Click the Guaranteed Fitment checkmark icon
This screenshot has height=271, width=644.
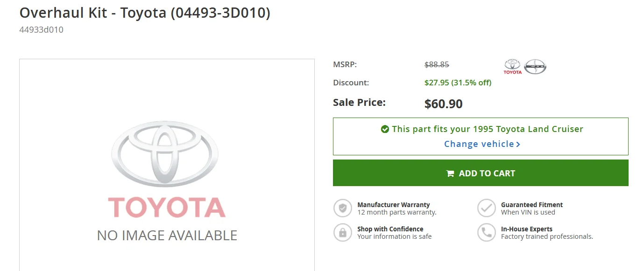(x=487, y=208)
